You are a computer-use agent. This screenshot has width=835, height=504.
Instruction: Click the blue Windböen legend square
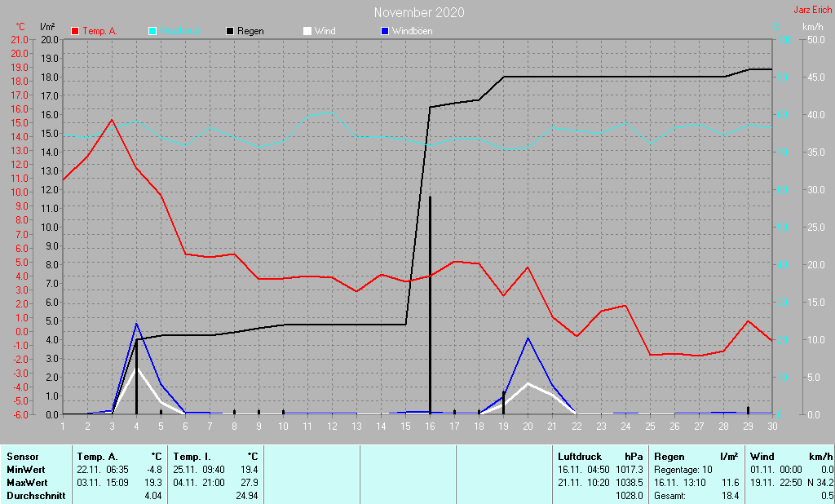click(x=385, y=31)
